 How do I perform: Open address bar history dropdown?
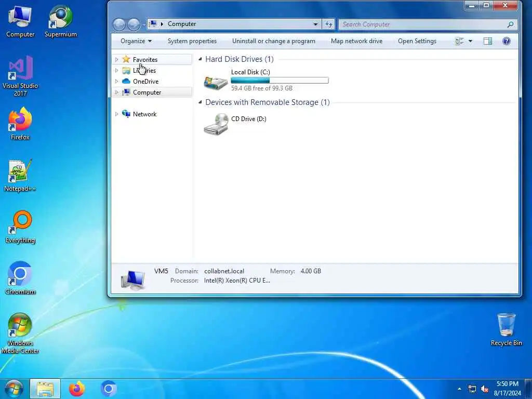pos(315,24)
